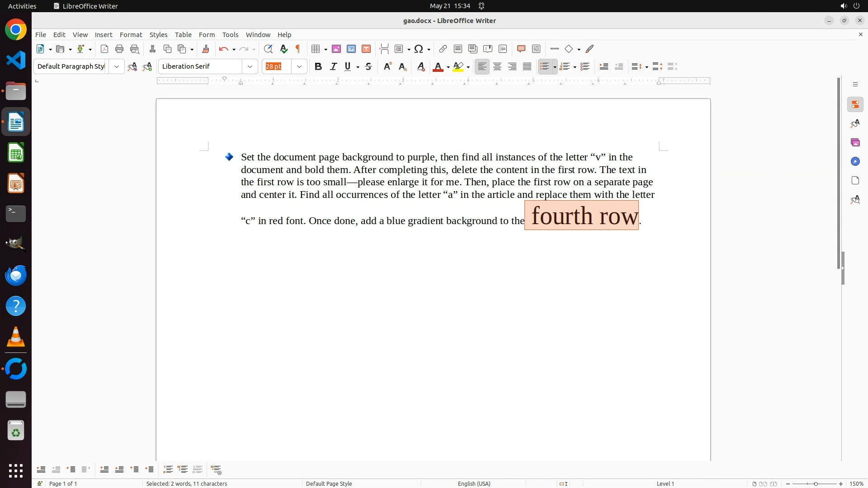Toggle Formatting Marks pilcrow
This screenshot has height=488, width=868.
click(x=298, y=49)
